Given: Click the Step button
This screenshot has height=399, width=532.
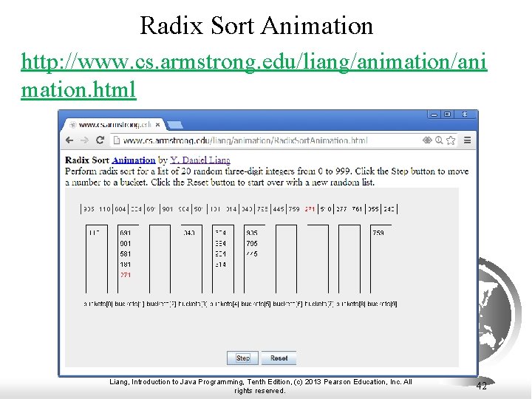Looking at the screenshot, I should (x=242, y=358).
